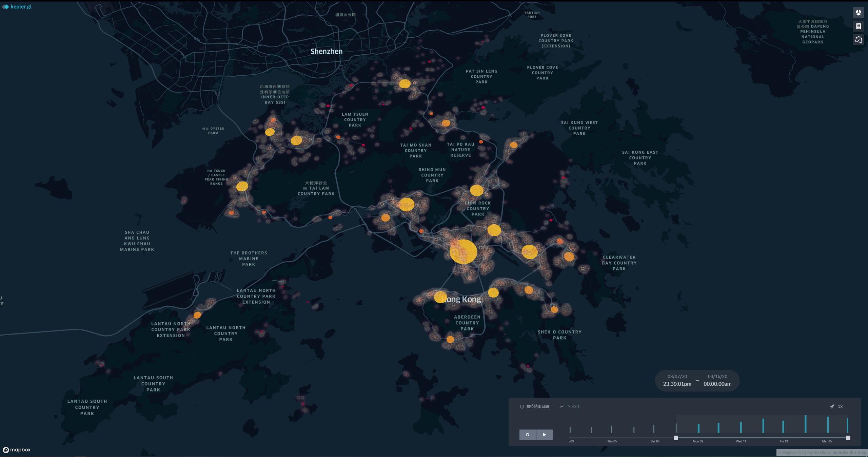This screenshot has height=457, width=868.
Task: Toggle the 3D map view cube icon
Action: [858, 13]
